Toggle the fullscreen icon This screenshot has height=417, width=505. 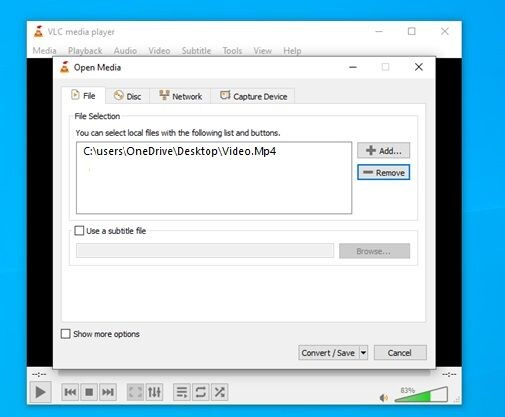point(135,392)
